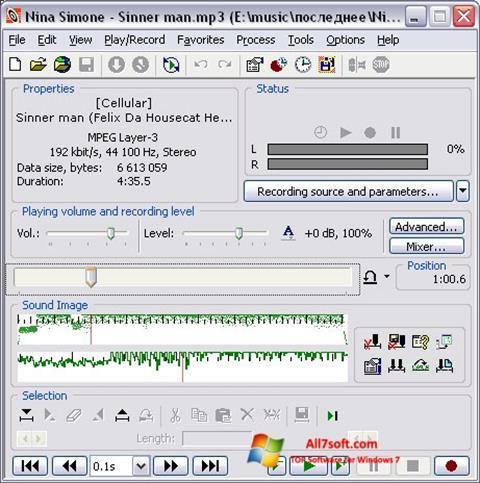Click the green play-to-marker icon in Selection
Image resolution: width=480 pixels, height=483 pixels.
point(333,416)
